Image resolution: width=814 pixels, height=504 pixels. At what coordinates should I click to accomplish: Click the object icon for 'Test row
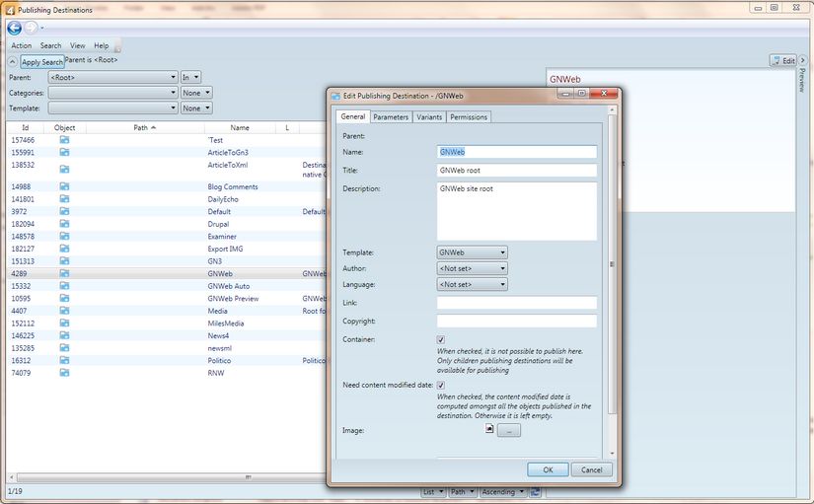pos(64,140)
